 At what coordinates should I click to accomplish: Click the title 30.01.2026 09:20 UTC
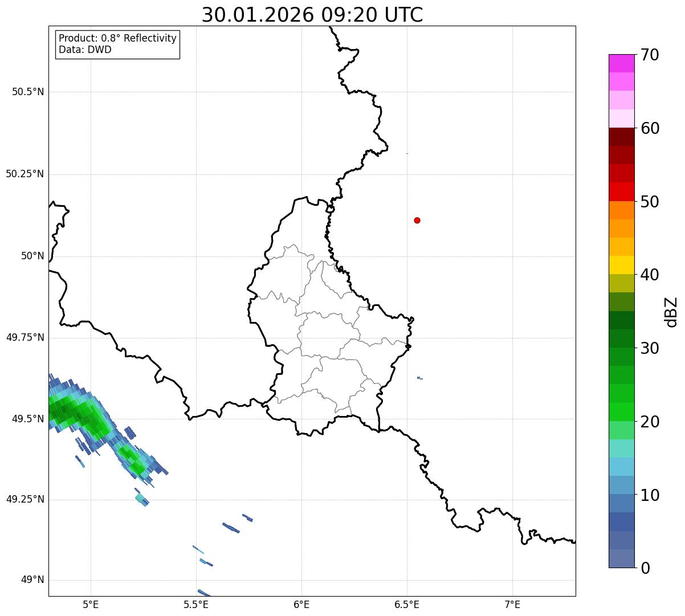pos(312,15)
